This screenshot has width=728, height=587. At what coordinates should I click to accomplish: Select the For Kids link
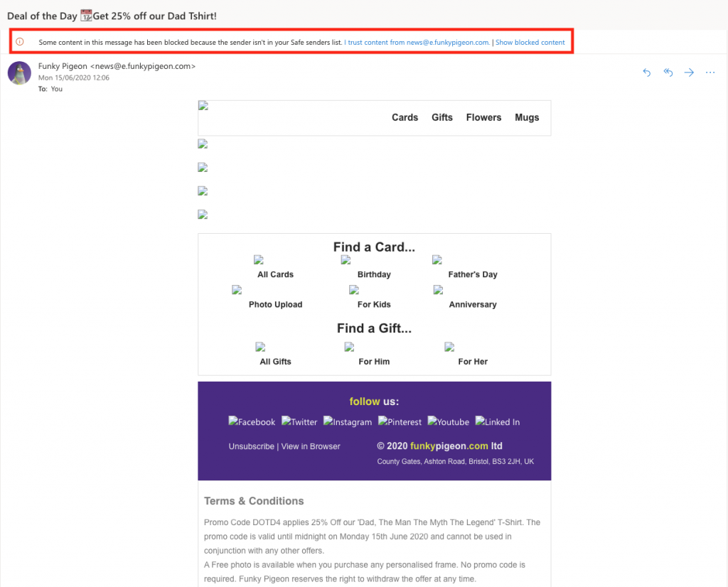point(374,304)
